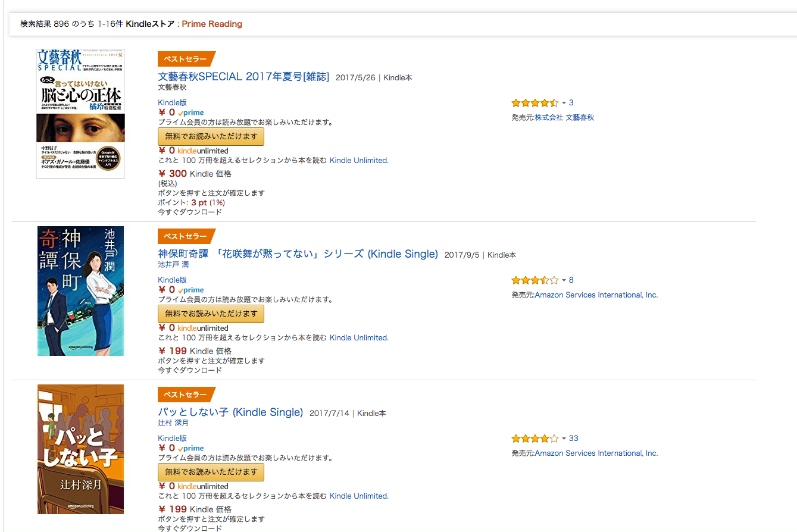Screen dimensions: 797x532
Task: Open the 33 customer reviews link
Action: (574, 439)
